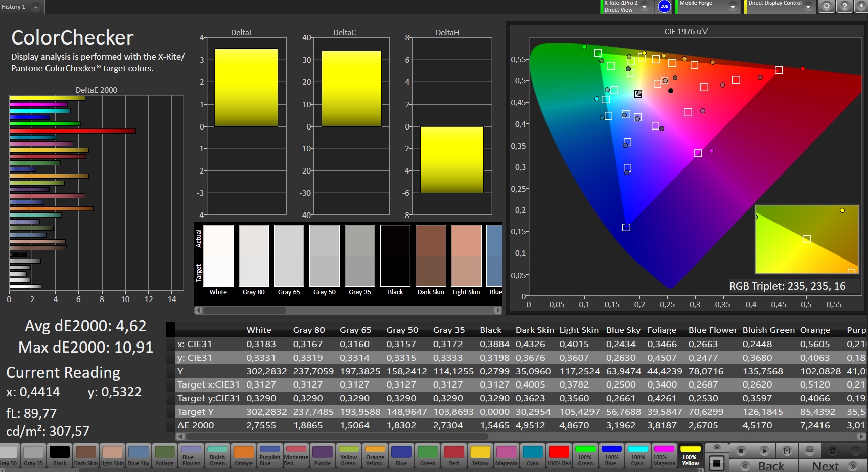Pick the Purple swatch button

[x=322, y=455]
